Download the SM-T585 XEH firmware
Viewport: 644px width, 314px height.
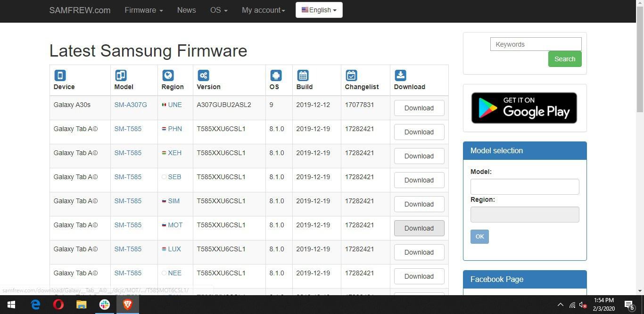coord(419,156)
